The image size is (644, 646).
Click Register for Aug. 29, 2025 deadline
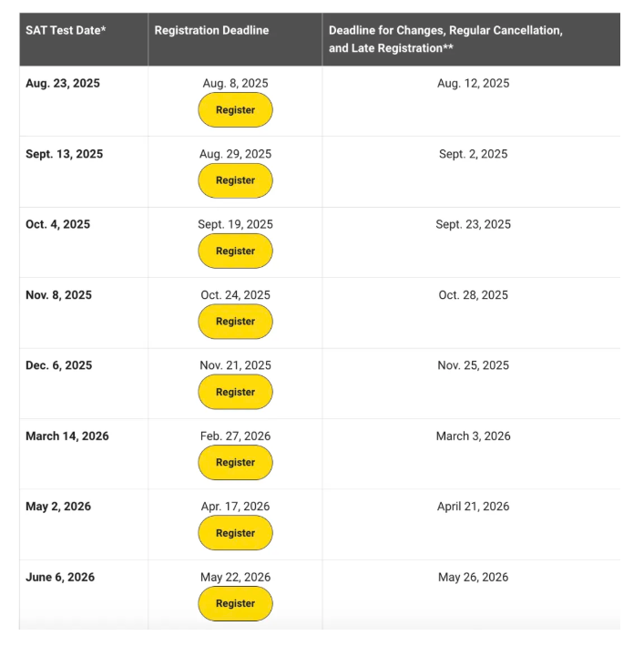click(x=235, y=180)
